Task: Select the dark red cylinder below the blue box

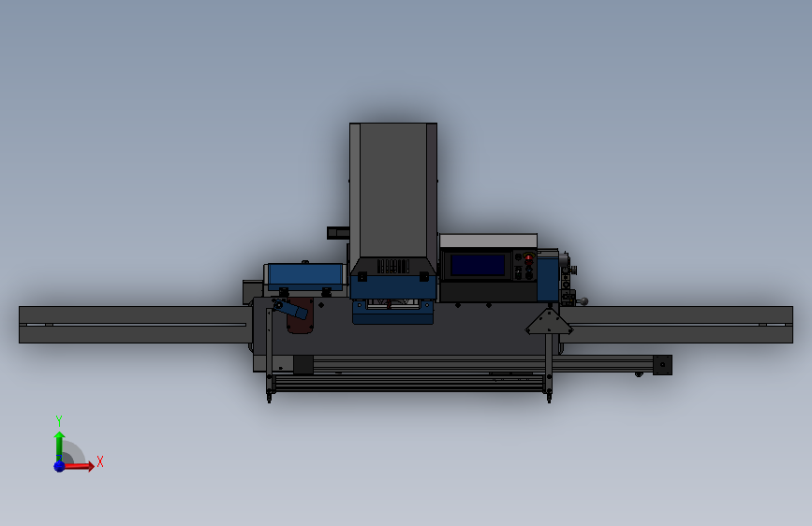Action: tap(300, 315)
